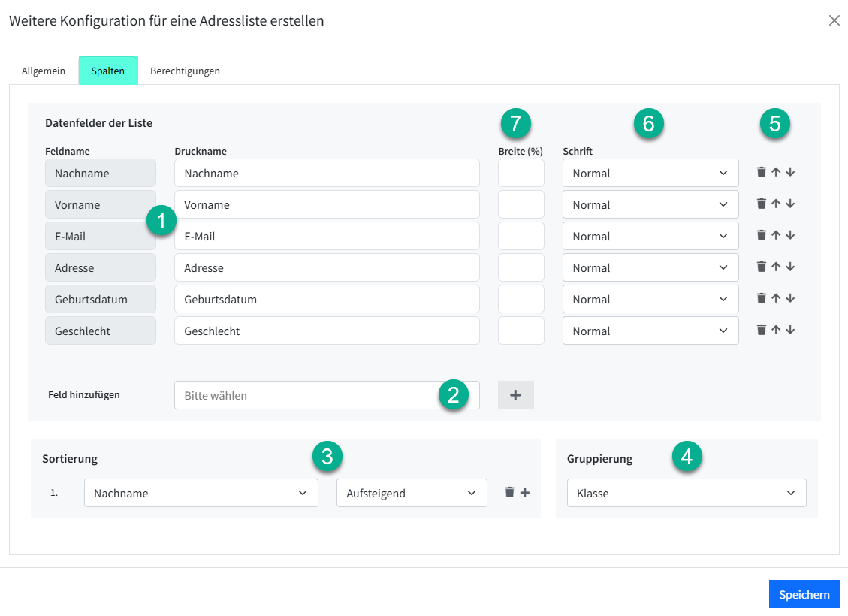Open the Schrift dropdown for Nachname
The height and width of the screenshot is (616, 848).
pyautogui.click(x=650, y=173)
